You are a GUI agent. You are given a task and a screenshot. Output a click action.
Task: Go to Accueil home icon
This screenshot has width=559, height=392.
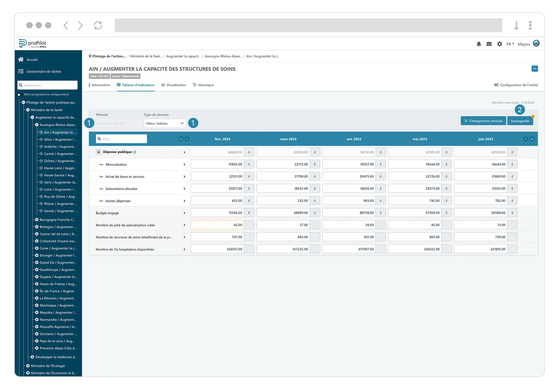[21, 59]
